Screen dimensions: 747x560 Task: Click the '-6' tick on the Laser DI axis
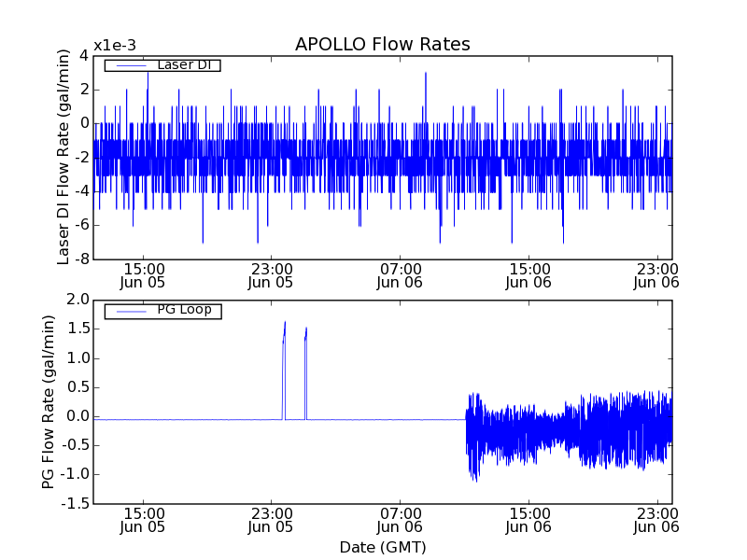click(x=82, y=225)
